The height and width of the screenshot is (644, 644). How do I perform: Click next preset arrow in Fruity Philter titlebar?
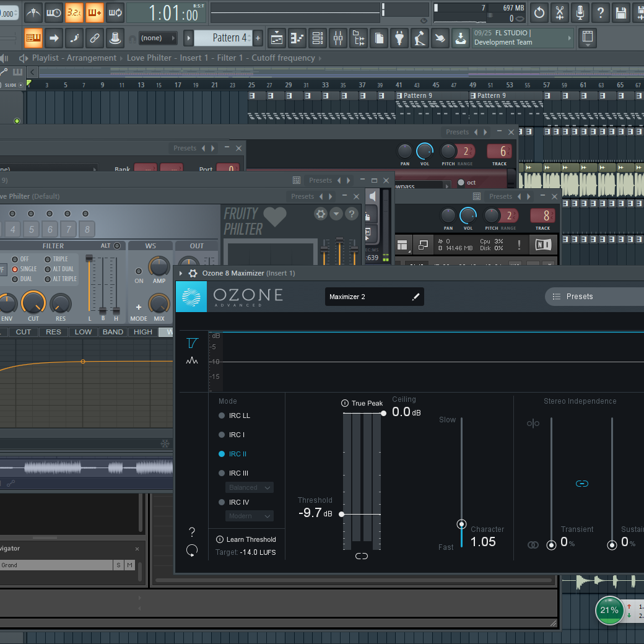tap(330, 196)
